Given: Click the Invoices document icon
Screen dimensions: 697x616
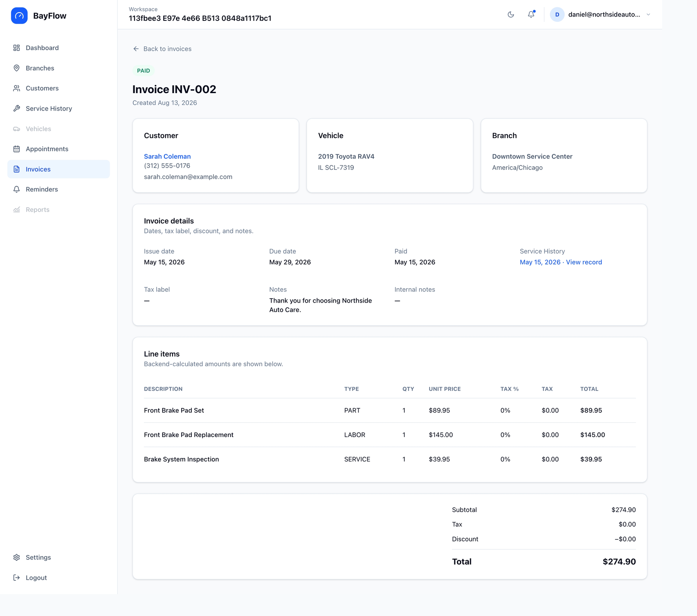Looking at the screenshot, I should [x=17, y=169].
